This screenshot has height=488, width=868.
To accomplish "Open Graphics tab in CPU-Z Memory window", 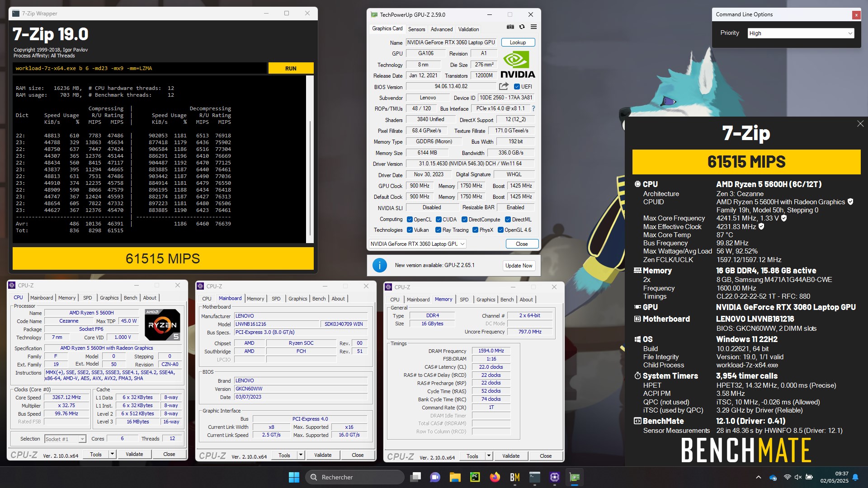I will click(x=486, y=300).
